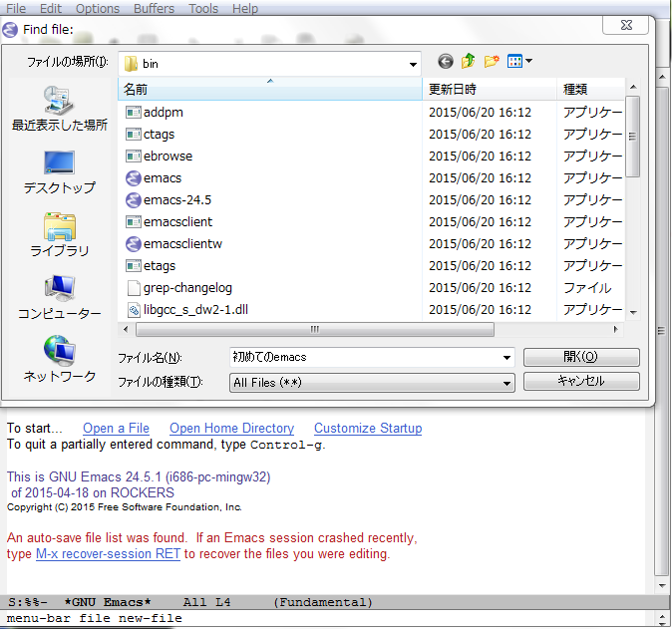This screenshot has width=672, height=629.
Task: Open the Edit menu
Action: [51, 8]
